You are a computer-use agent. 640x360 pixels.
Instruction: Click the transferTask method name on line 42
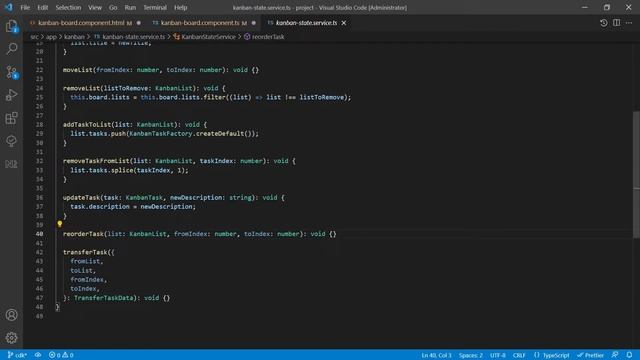[x=85, y=252]
